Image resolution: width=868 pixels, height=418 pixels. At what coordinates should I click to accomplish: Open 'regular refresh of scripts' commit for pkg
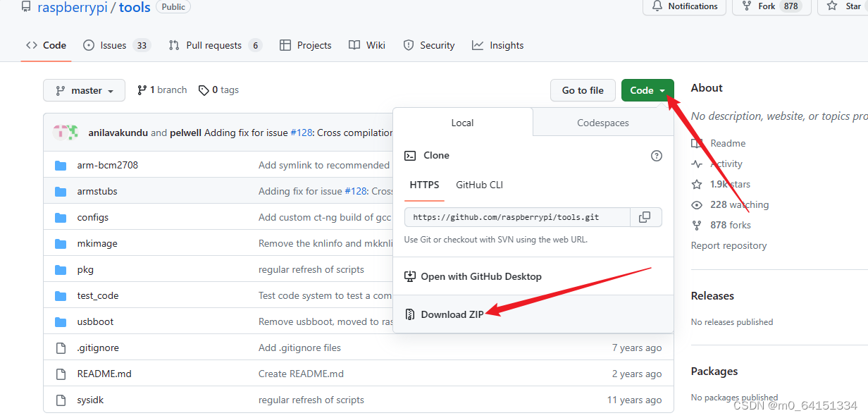[x=311, y=270]
